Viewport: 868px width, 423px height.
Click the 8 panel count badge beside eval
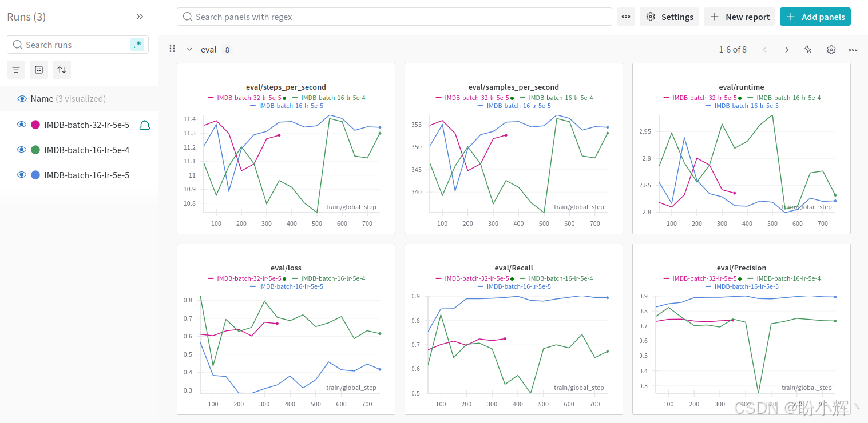[227, 50]
